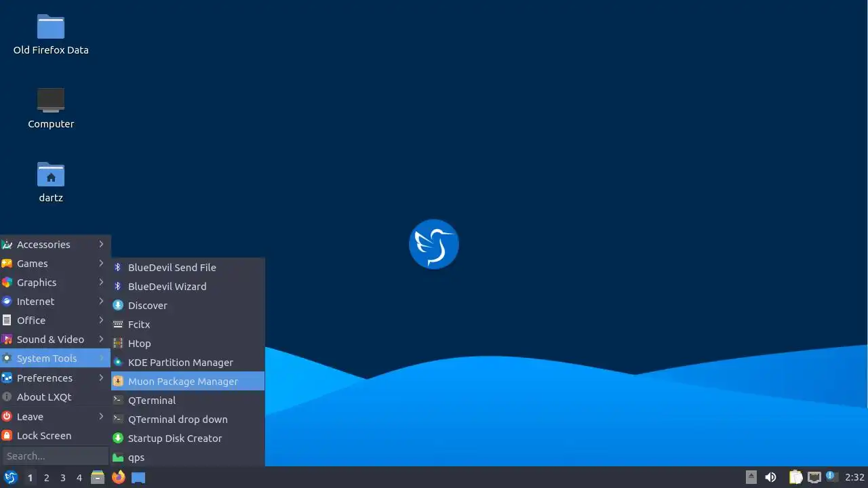
Task: Switch to virtual desktop 4
Action: coord(79,477)
